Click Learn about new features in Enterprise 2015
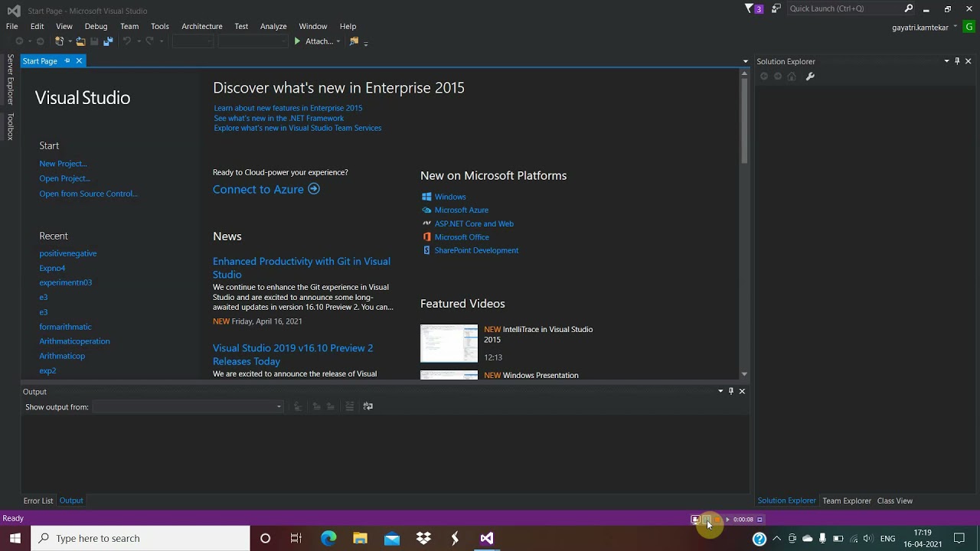 pos(288,108)
